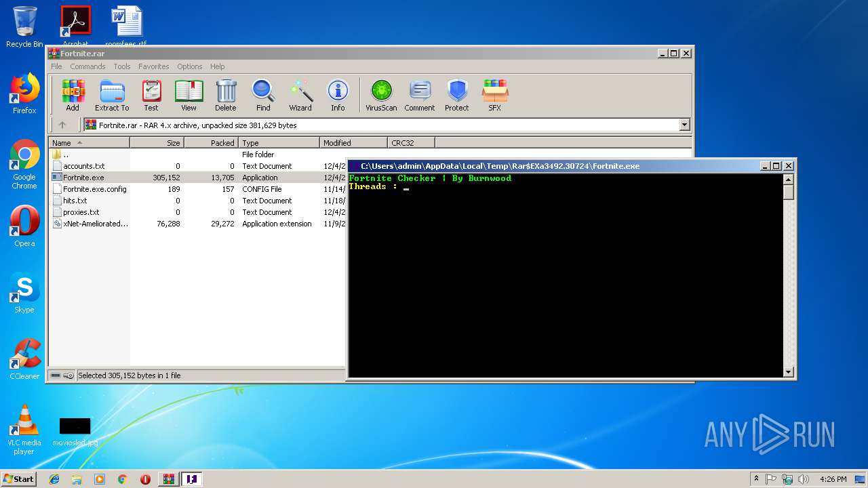Click the volume speaker tray icon
Viewport: 868px width, 488px height.
click(804, 479)
